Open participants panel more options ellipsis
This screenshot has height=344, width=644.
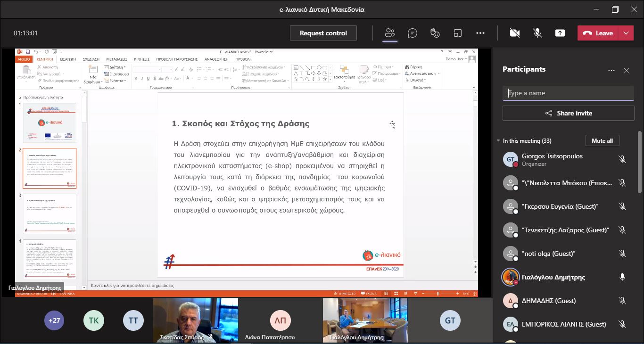point(611,71)
